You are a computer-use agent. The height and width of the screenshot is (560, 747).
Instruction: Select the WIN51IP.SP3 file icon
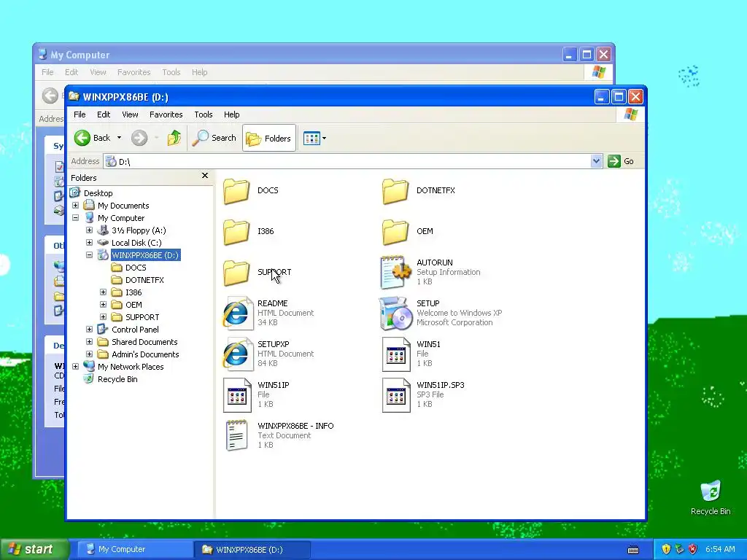pos(396,395)
